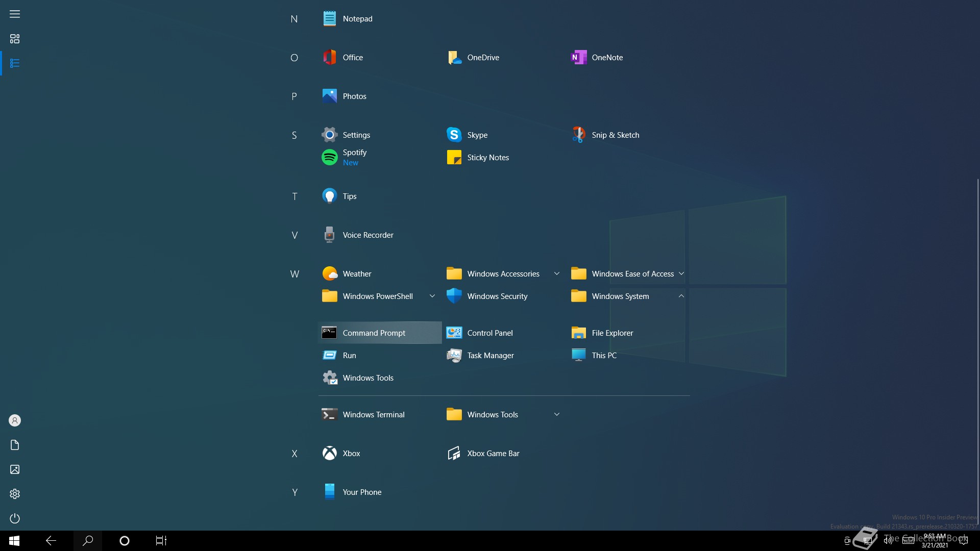Open the Weather app
This screenshot has height=551, width=980.
point(380,274)
